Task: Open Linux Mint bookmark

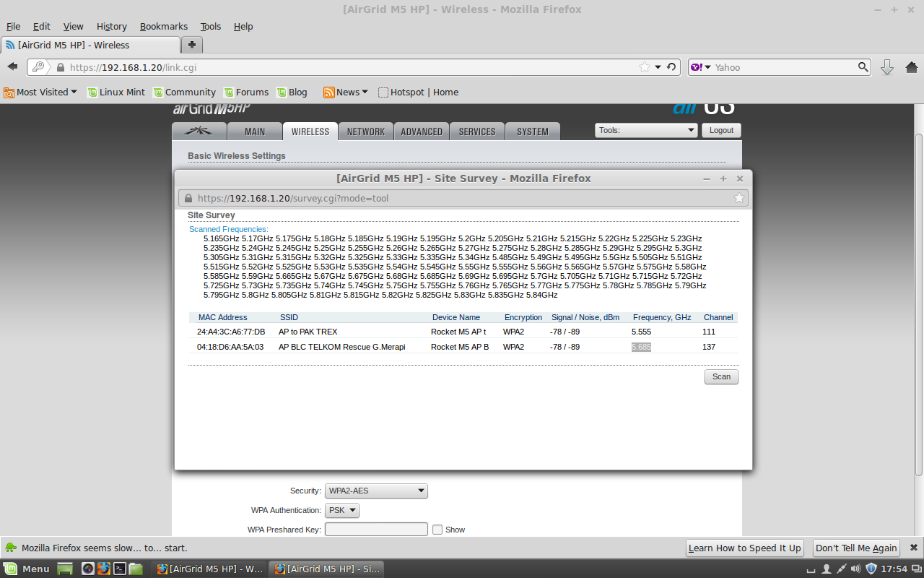Action: tap(116, 92)
